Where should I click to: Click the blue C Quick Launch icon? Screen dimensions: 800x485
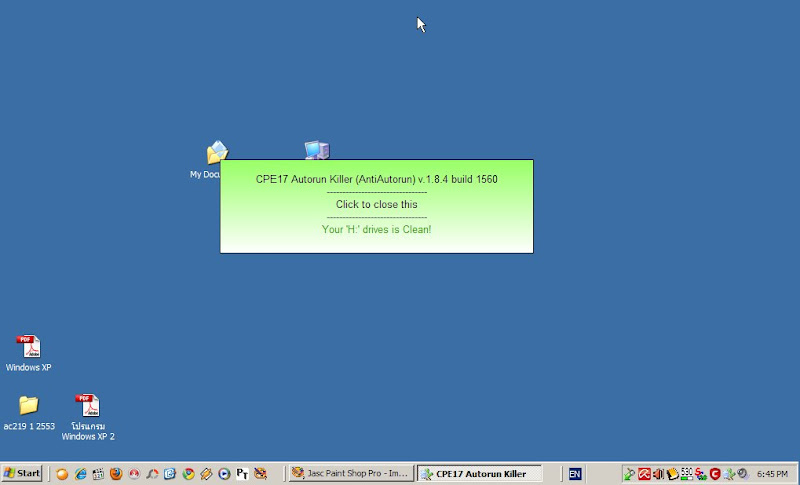[170, 474]
